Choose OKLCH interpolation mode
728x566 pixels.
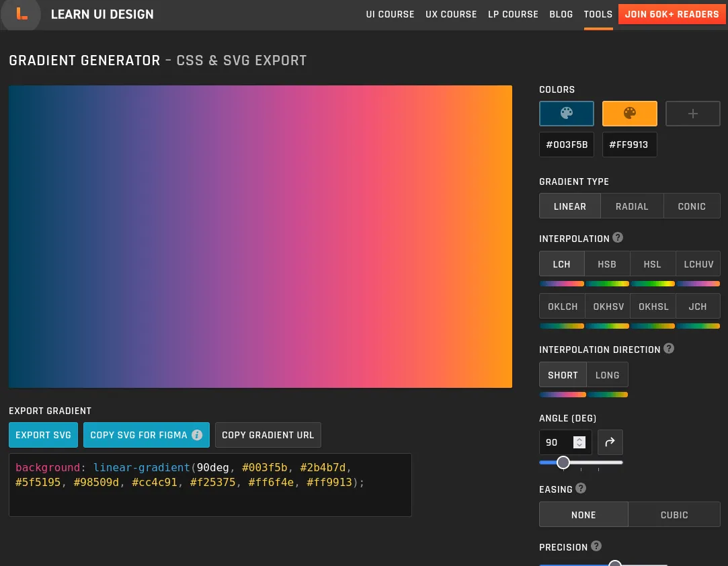pos(562,307)
